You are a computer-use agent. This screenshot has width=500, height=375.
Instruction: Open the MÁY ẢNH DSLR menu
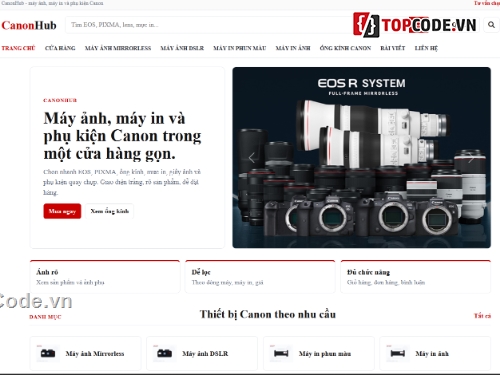pos(182,48)
